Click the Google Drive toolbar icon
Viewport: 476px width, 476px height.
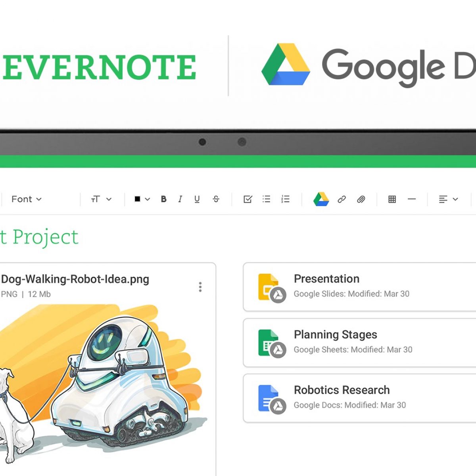321,199
